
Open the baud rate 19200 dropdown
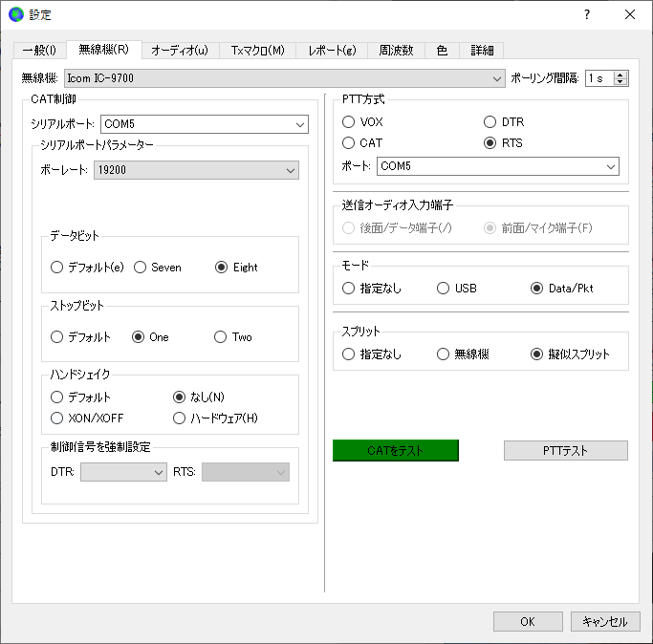tap(196, 170)
